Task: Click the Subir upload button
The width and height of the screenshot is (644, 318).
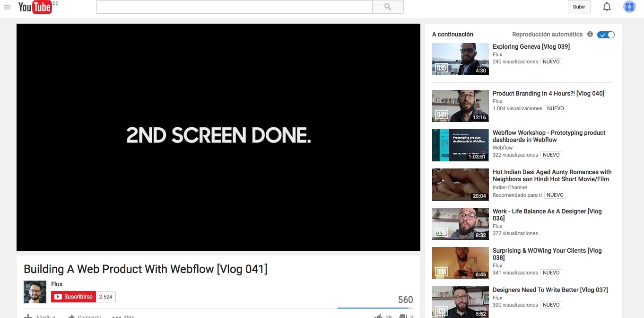Action: 579,7
